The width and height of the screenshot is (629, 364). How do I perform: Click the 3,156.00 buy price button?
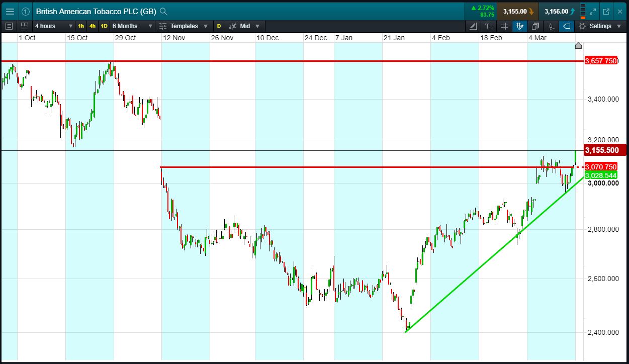(x=560, y=12)
